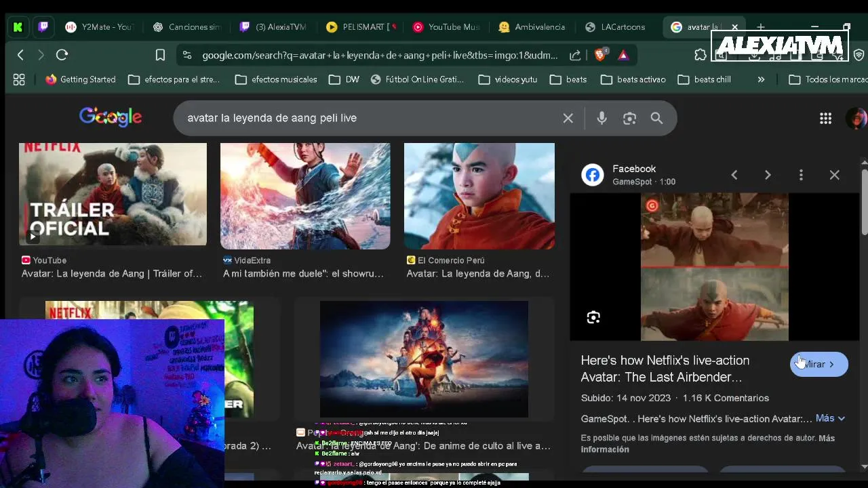Image resolution: width=868 pixels, height=488 pixels.
Task: Open the Brave Shields lion icon
Action: point(600,55)
